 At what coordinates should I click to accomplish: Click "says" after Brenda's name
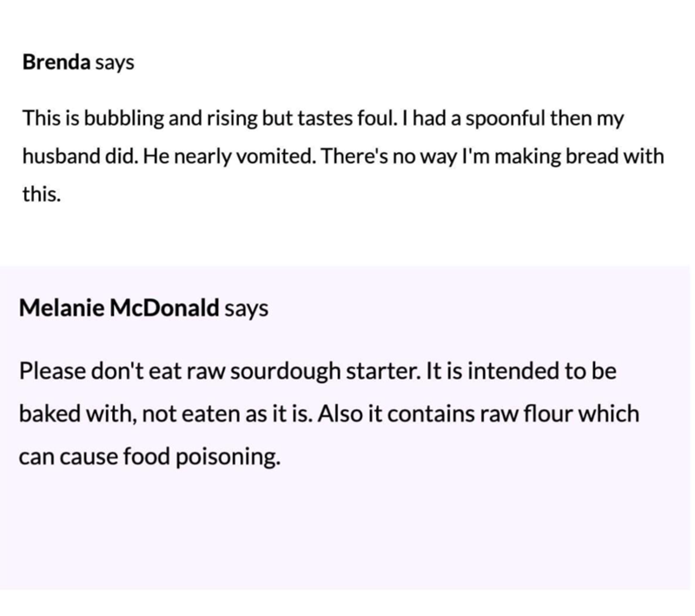115,64
